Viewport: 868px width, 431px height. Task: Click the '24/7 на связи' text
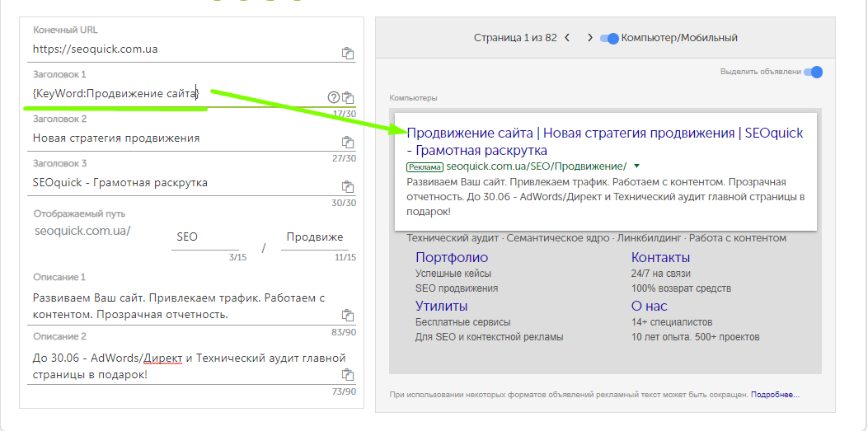pyautogui.click(x=660, y=274)
